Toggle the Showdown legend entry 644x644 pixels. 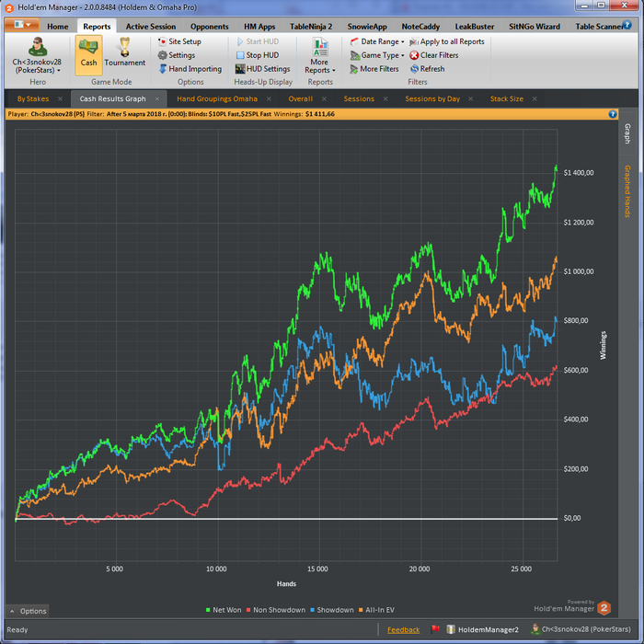click(x=332, y=610)
